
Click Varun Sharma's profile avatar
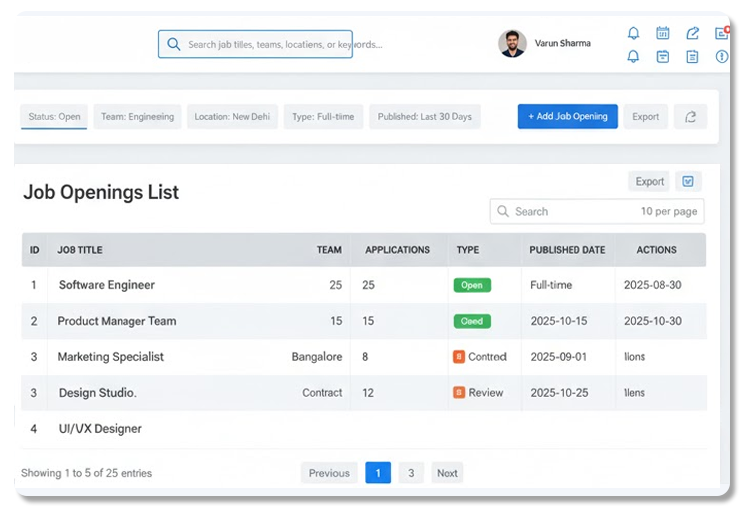coord(512,44)
